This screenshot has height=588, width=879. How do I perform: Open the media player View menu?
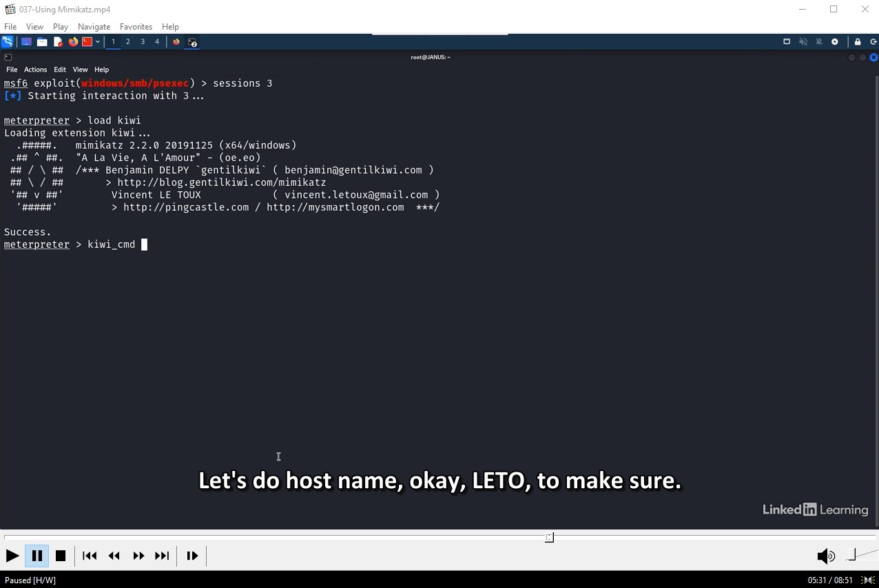point(34,27)
